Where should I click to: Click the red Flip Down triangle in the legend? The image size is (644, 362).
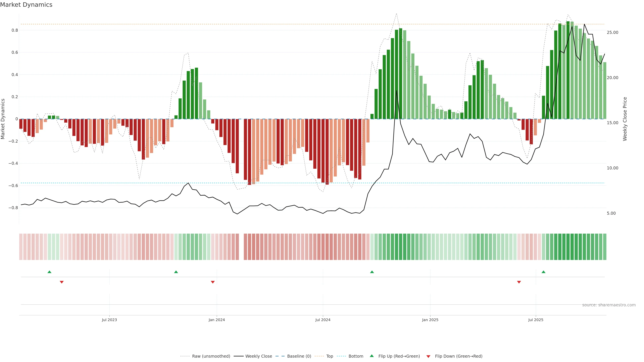pyautogui.click(x=428, y=356)
